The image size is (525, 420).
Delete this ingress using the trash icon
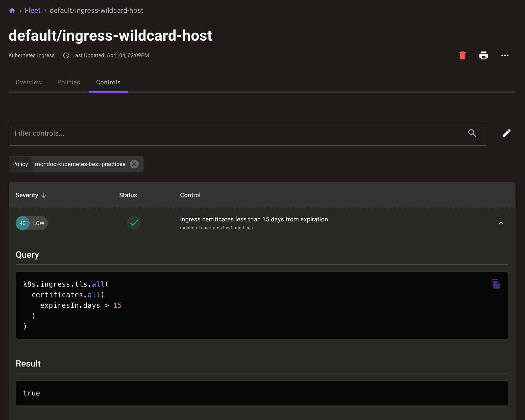coord(462,55)
